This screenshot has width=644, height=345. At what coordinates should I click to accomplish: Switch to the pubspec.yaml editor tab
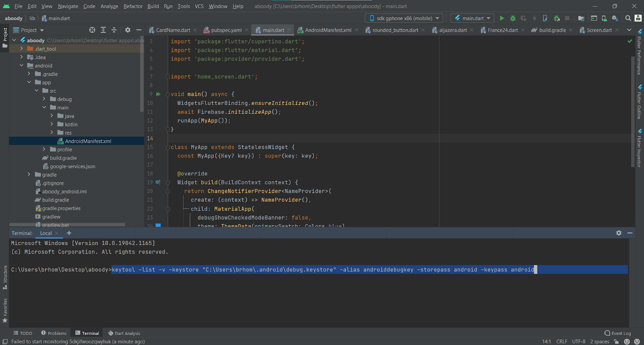pyautogui.click(x=226, y=30)
